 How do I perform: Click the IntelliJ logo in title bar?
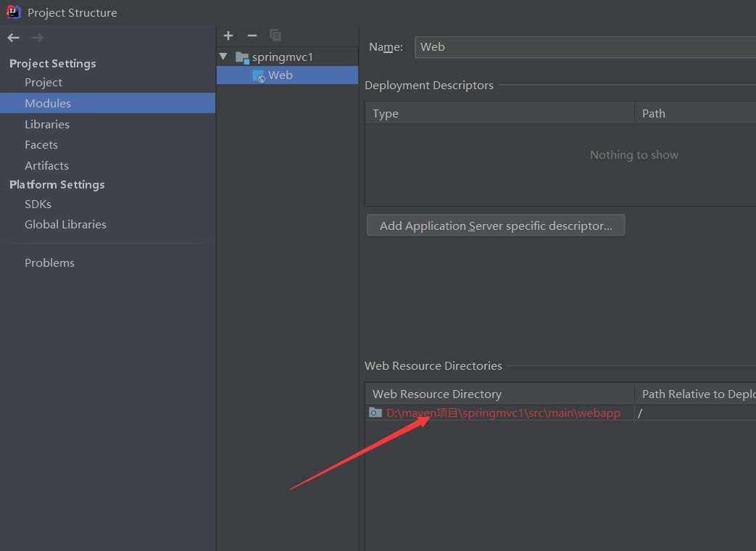(14, 12)
